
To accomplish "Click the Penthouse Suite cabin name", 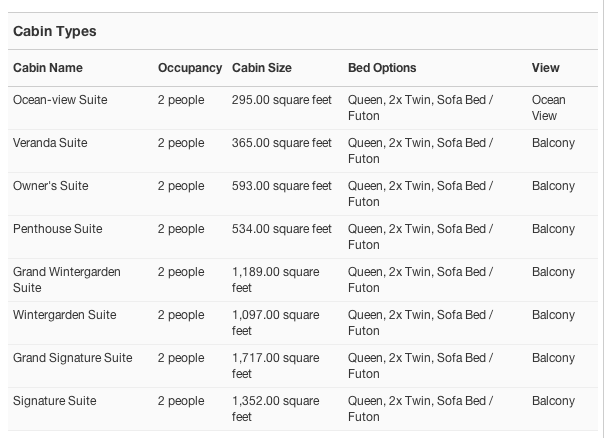I will tap(58, 229).
